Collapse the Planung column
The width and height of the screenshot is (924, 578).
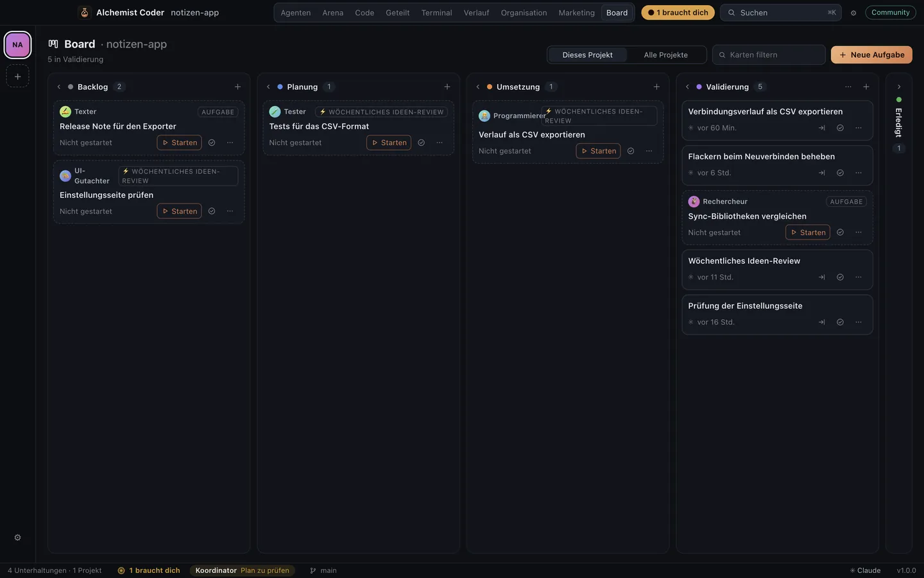268,87
